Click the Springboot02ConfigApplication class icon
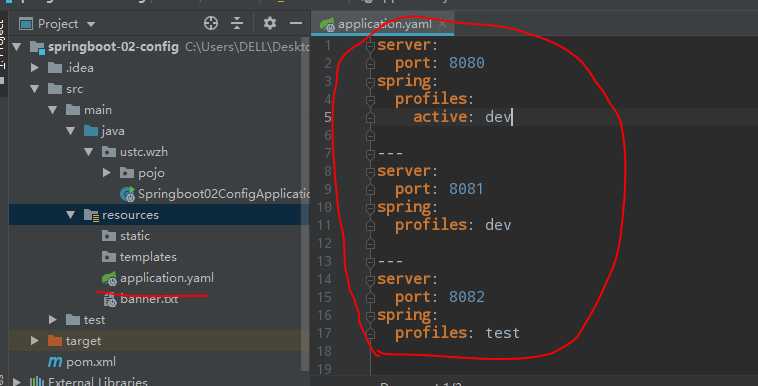 (x=128, y=194)
